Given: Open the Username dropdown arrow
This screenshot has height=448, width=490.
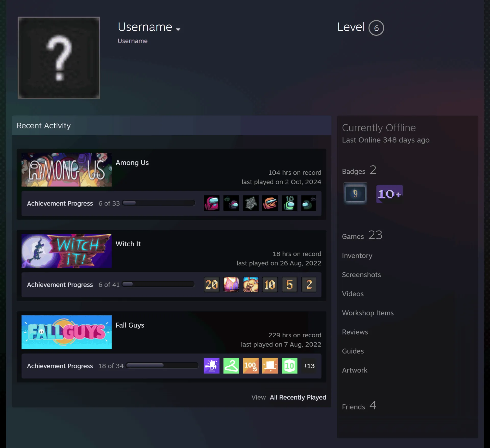Looking at the screenshot, I should coord(178,29).
